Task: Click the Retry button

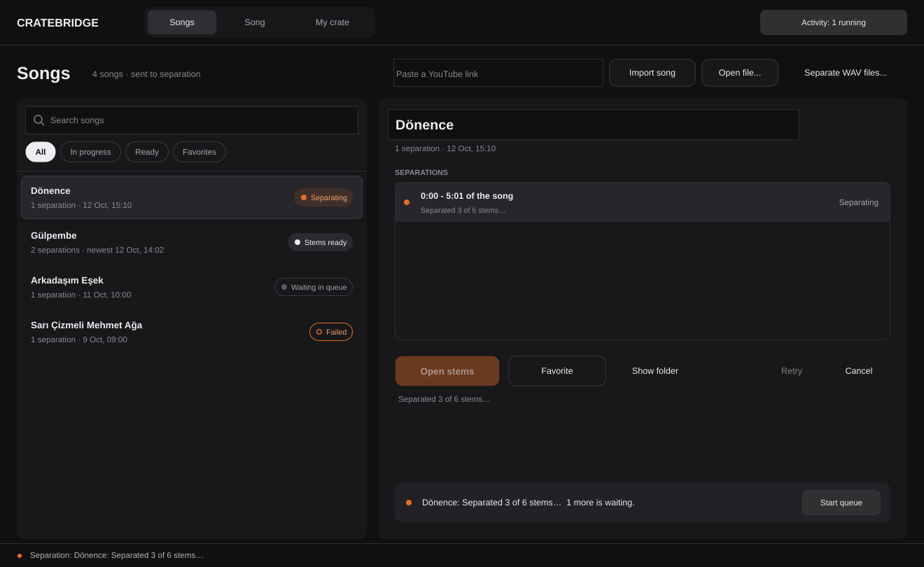Action: [792, 371]
